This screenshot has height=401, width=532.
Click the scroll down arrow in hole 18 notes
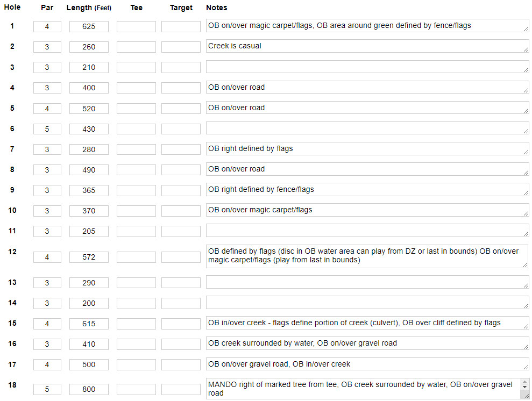click(525, 387)
